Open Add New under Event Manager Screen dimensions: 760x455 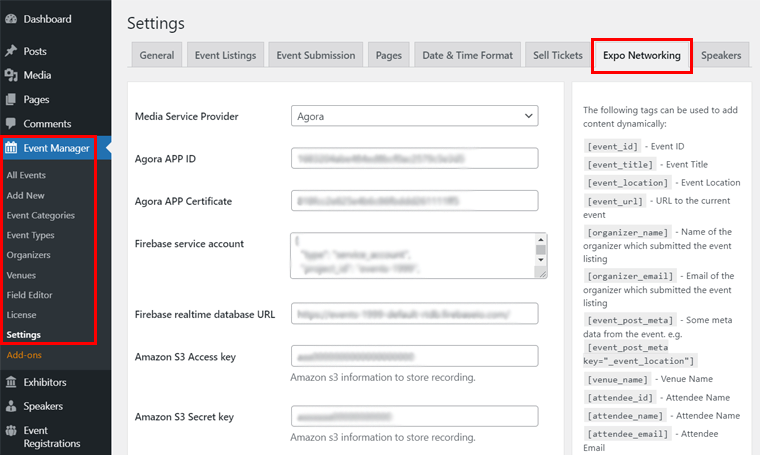tap(25, 195)
